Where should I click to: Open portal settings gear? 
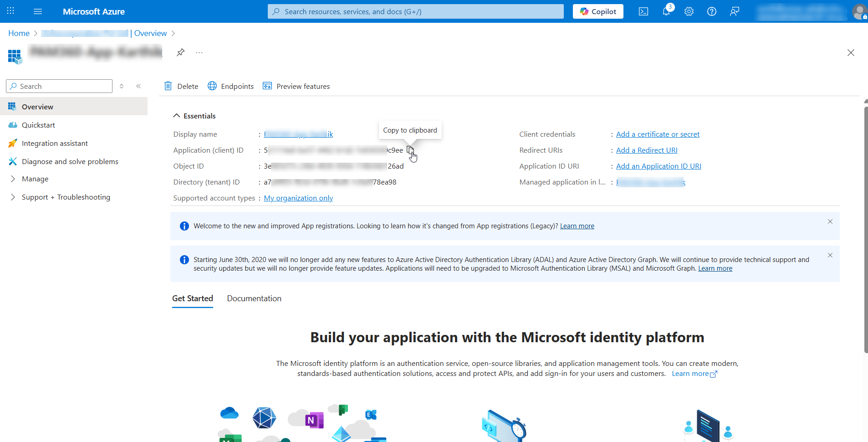click(689, 11)
